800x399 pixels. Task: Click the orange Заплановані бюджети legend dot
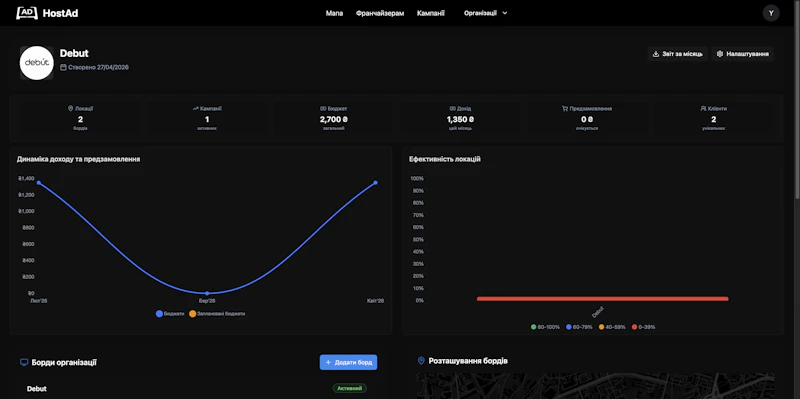click(192, 314)
